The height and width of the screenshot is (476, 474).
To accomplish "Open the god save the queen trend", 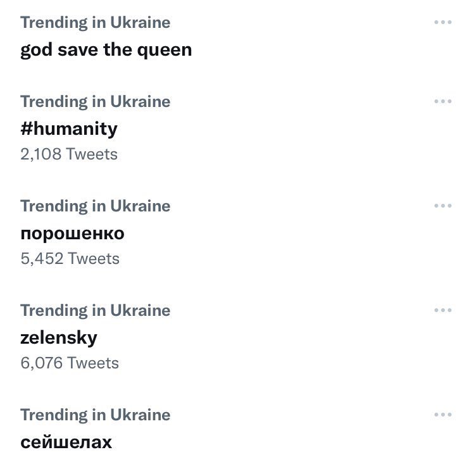I will click(106, 50).
